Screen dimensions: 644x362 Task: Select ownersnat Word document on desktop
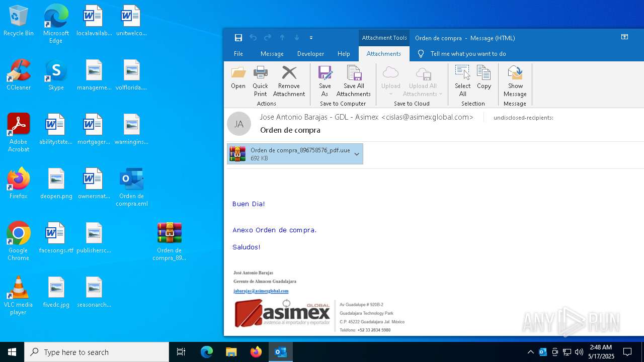tap(94, 184)
